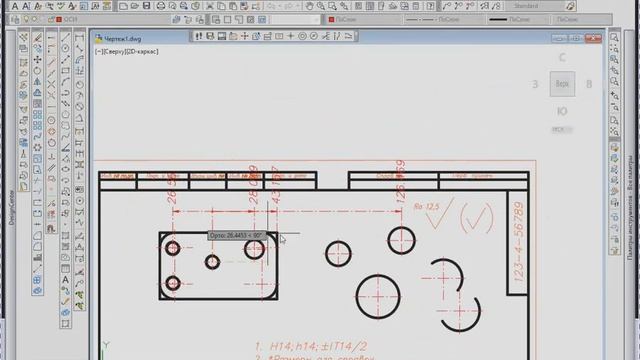This screenshot has height=360, width=640.
Task: Save the drawing with the floppy icon
Action: [146, 6]
